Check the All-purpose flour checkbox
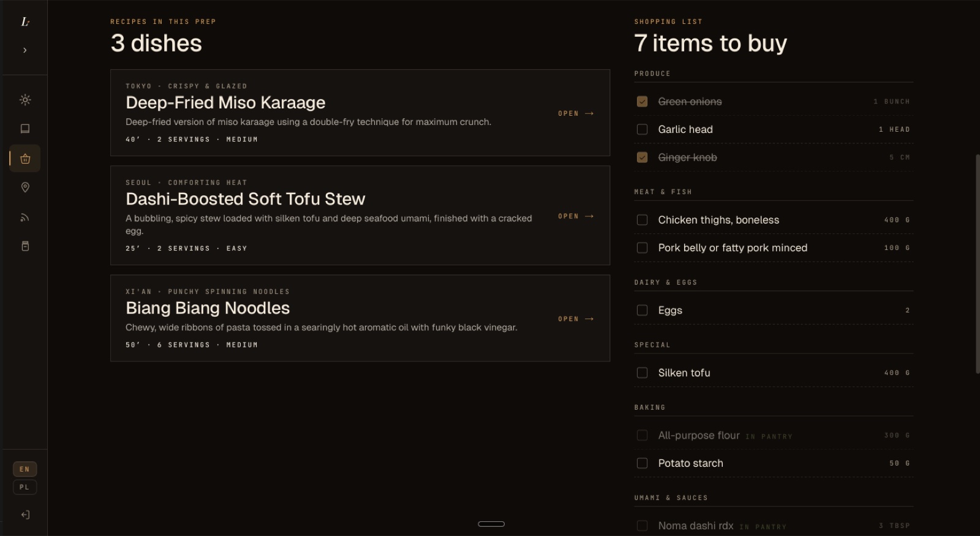Viewport: 980px width, 536px height. [x=642, y=436]
